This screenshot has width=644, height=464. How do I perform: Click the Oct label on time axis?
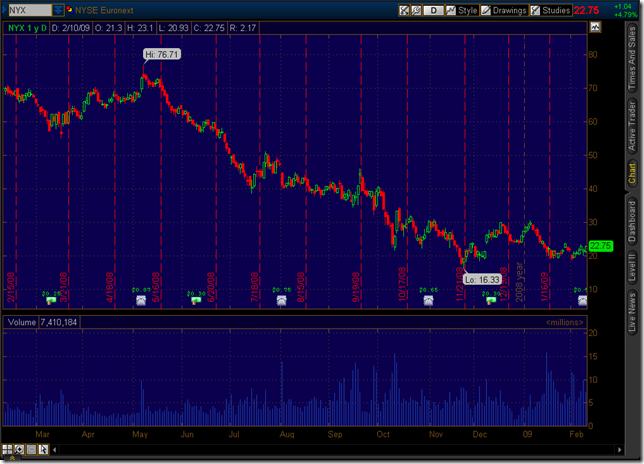point(383,434)
